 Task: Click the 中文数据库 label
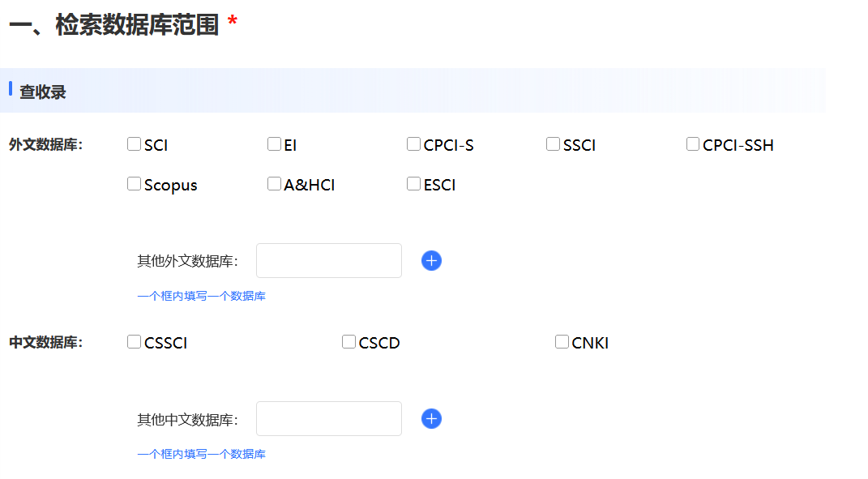[46, 343]
